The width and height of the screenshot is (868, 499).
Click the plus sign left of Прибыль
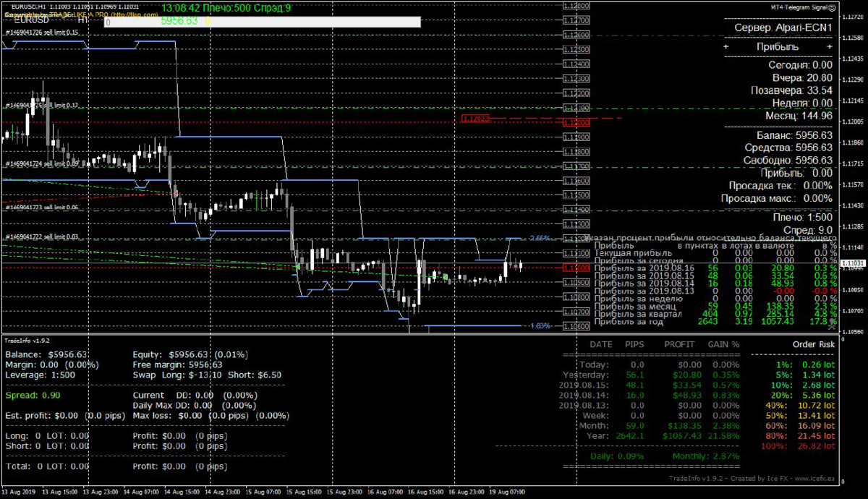coord(725,46)
